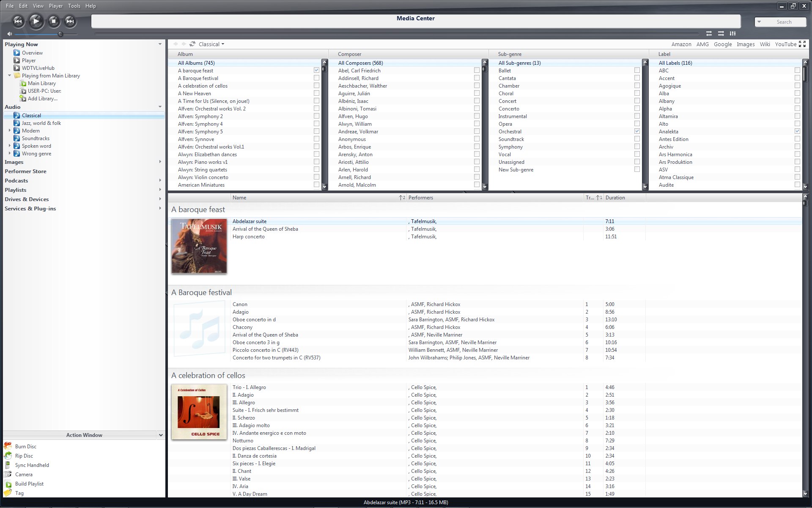The width and height of the screenshot is (812, 508).
Task: Check the Orchestral sub-genre checkbox
Action: point(637,132)
